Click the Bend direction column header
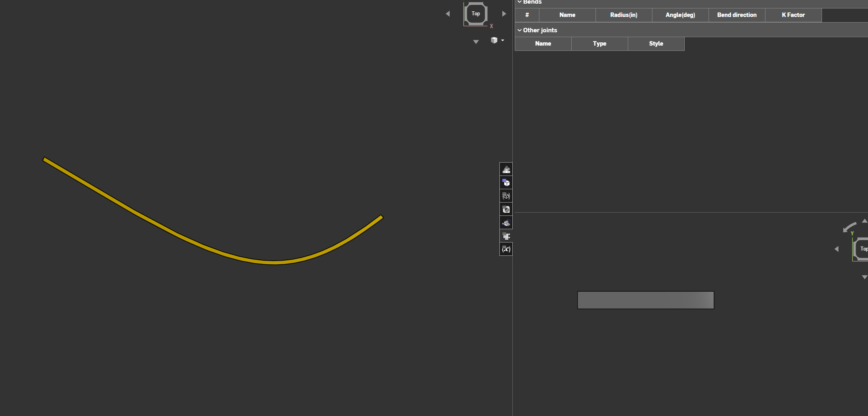This screenshot has height=416, width=868. pos(737,15)
